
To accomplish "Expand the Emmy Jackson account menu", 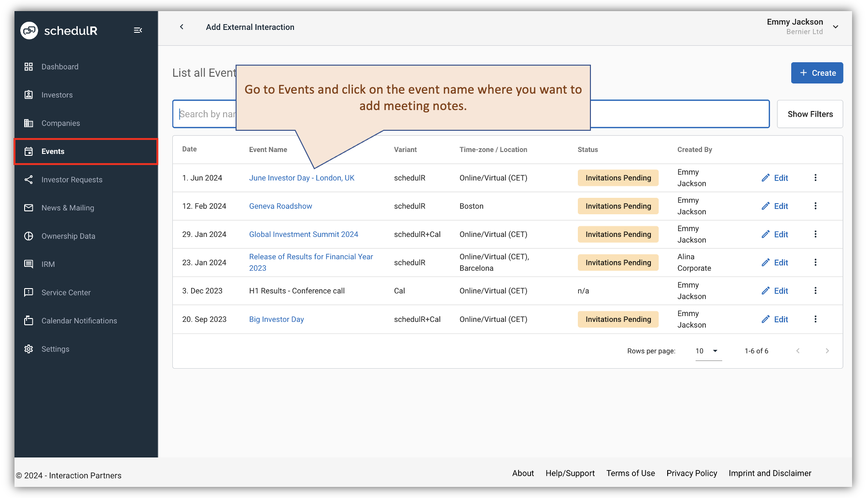I will pyautogui.click(x=836, y=27).
